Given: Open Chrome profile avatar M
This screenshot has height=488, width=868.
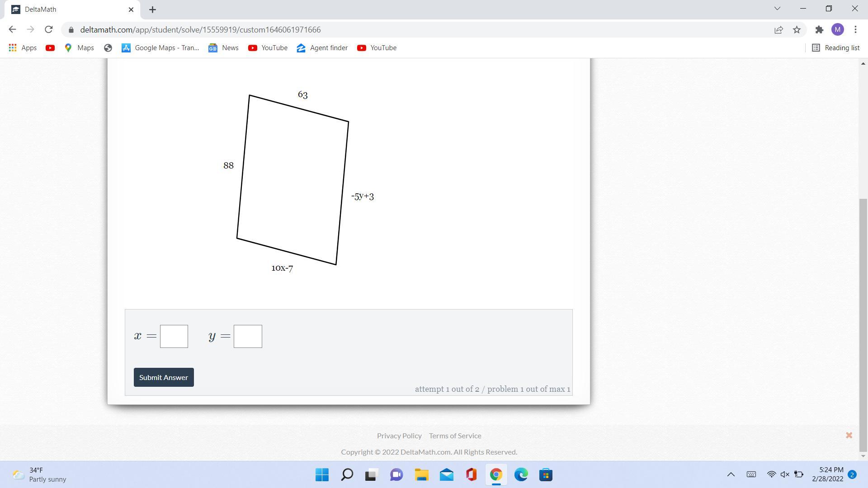Looking at the screenshot, I should [x=837, y=30].
